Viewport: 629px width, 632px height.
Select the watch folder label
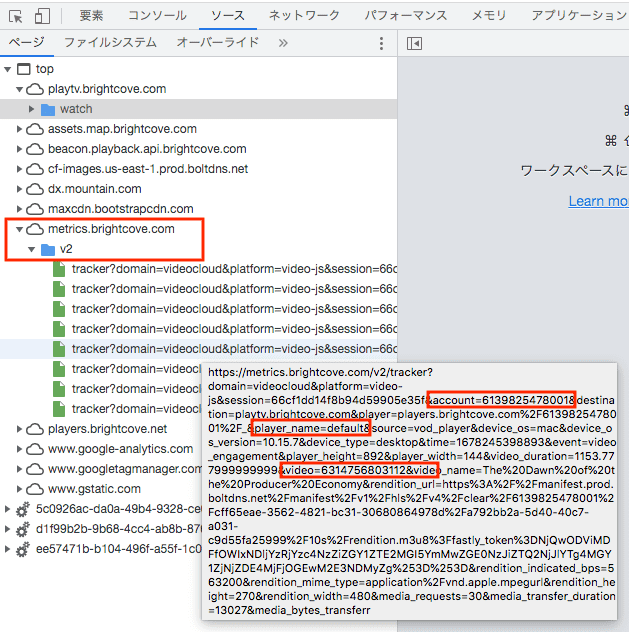[x=76, y=109]
